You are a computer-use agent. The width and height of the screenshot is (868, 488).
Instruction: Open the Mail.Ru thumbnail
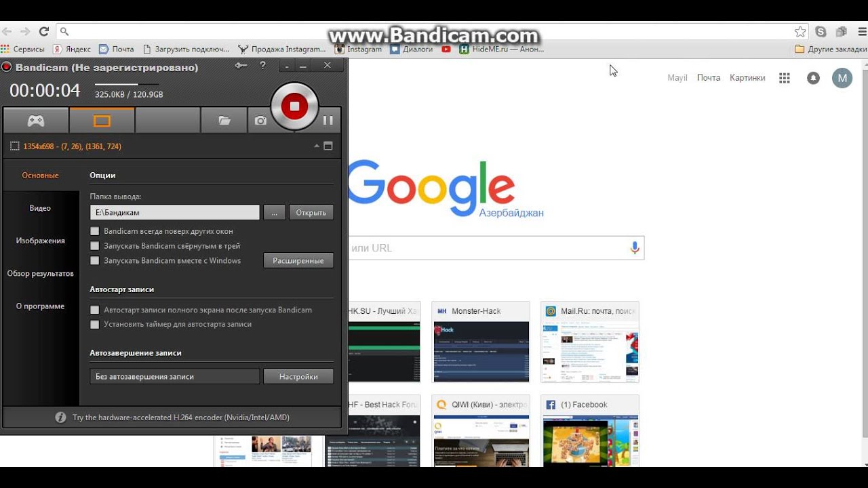click(x=590, y=342)
